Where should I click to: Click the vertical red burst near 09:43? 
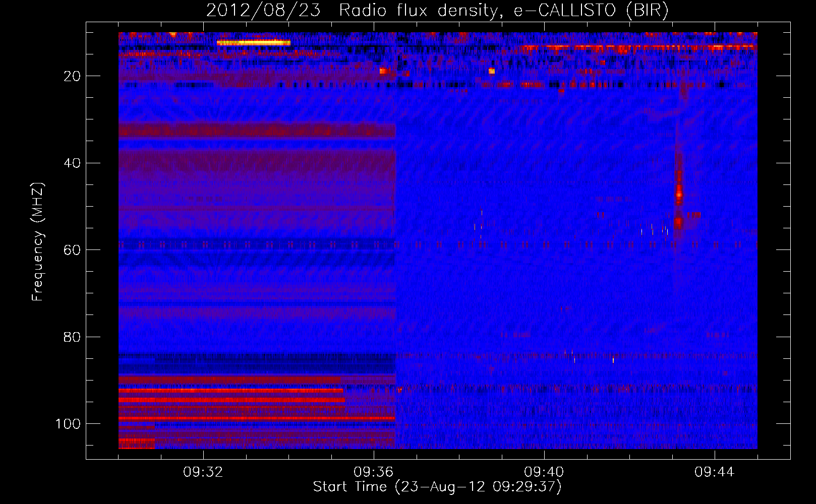[679, 199]
